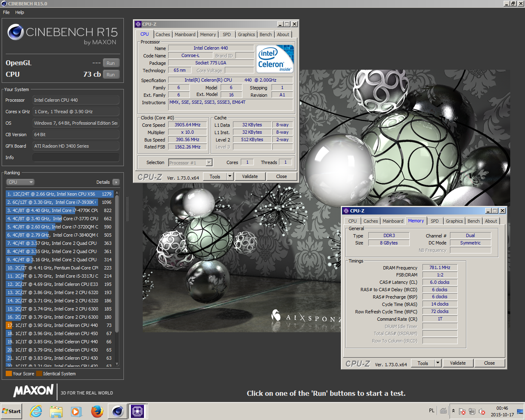525x420 pixels.
Task: Run the OpenGL benchmark
Action: click(x=111, y=63)
